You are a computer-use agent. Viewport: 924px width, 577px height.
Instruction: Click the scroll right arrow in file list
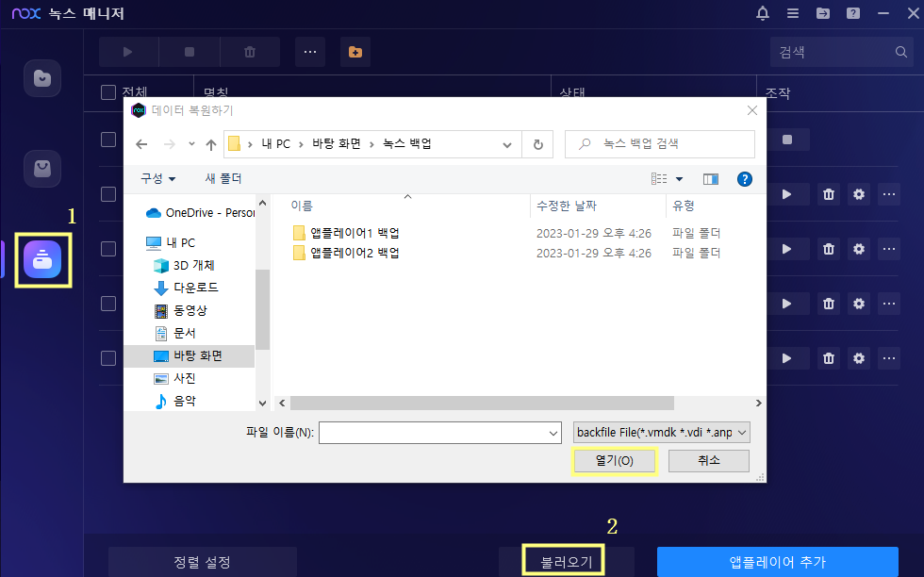tap(758, 404)
